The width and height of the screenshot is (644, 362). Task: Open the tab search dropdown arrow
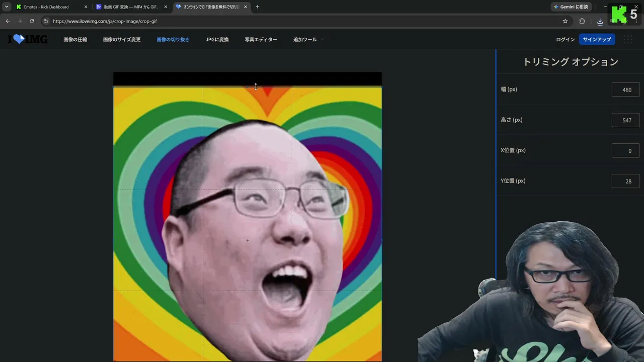point(7,7)
